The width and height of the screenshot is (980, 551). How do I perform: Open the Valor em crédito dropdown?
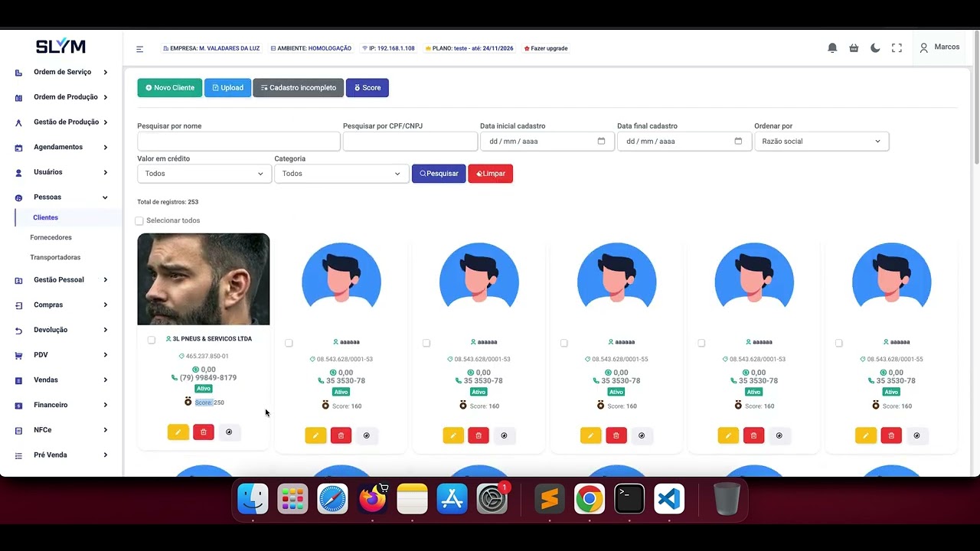pos(204,174)
